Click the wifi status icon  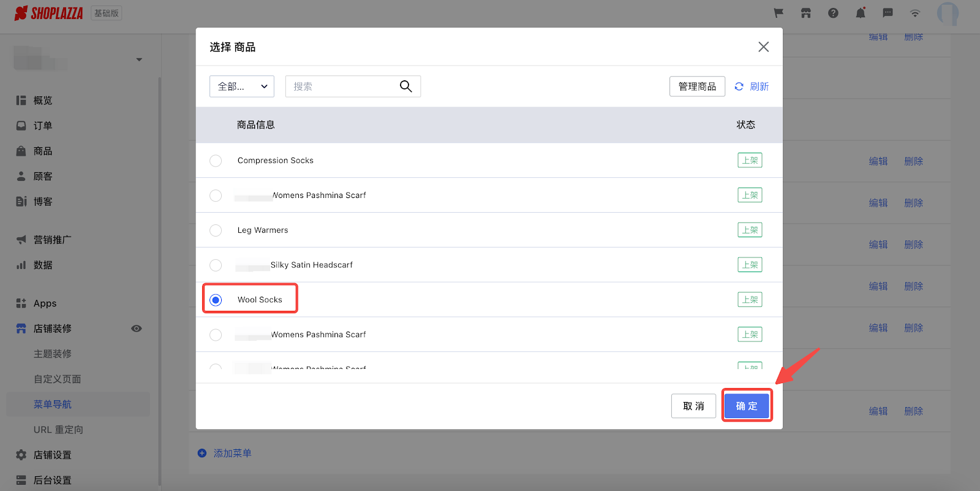[915, 13]
